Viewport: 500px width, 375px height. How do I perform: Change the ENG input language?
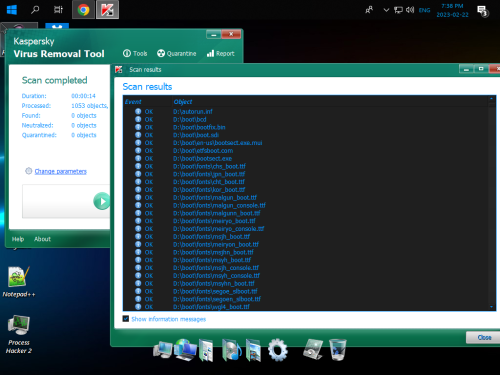[424, 10]
